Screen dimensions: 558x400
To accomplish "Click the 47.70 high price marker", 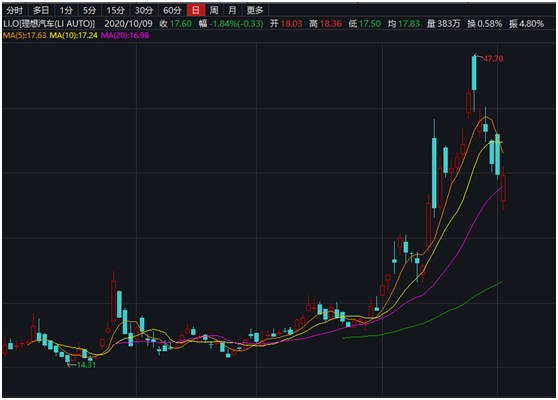I will pyautogui.click(x=493, y=59).
